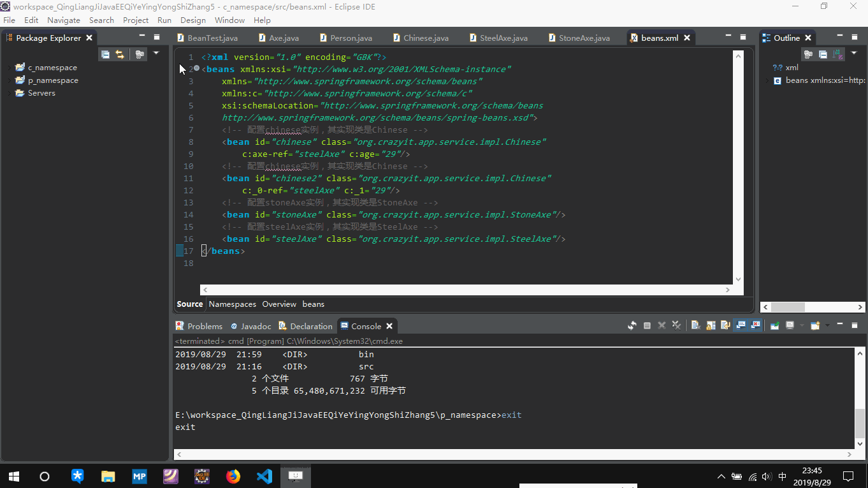
Task: Open the Declaration view tab
Action: pyautogui.click(x=305, y=326)
